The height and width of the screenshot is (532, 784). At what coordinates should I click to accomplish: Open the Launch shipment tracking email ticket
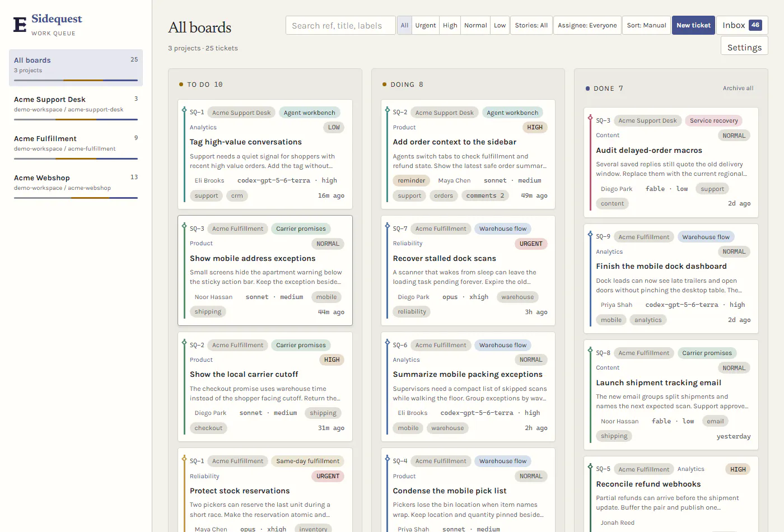point(671,395)
